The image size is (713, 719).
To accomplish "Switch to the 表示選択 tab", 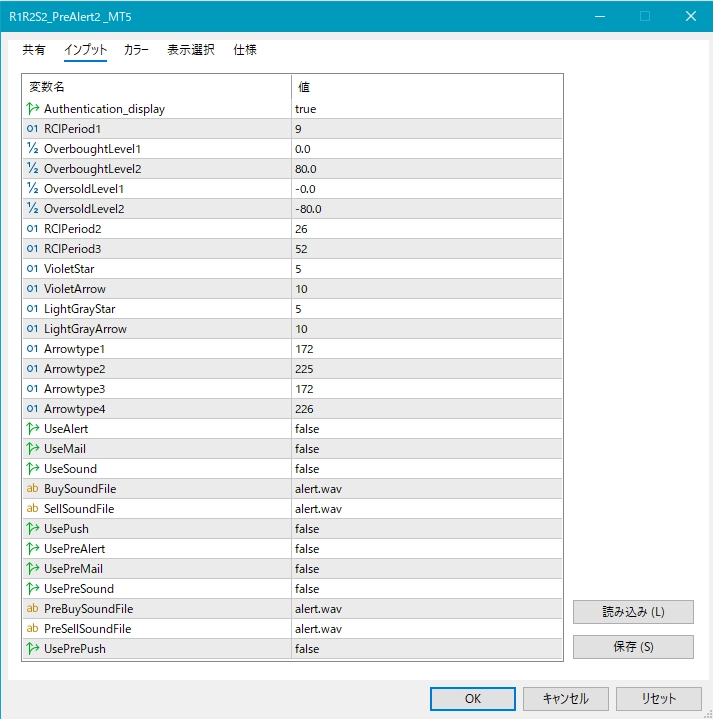I will click(x=191, y=50).
